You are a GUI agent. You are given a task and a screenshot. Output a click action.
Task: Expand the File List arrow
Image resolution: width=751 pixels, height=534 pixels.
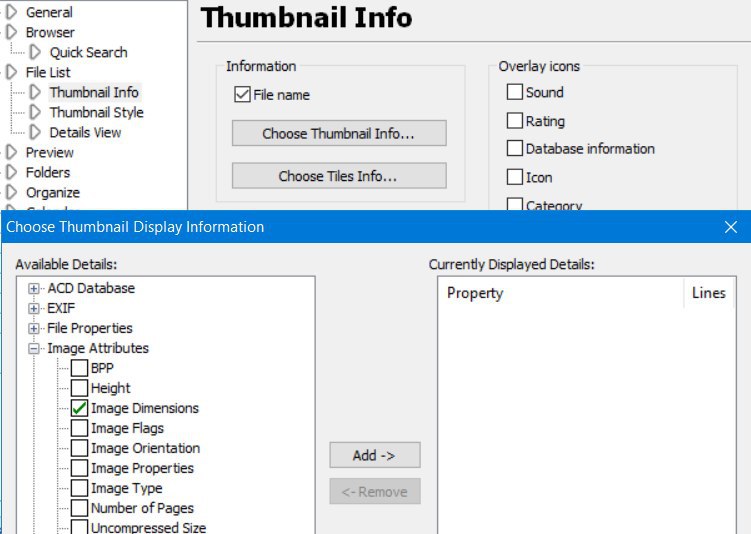pos(11,72)
